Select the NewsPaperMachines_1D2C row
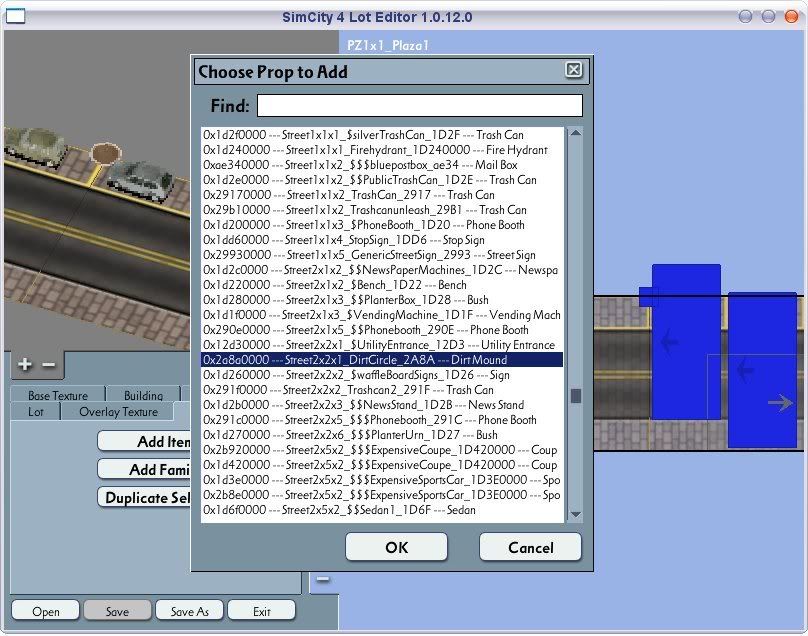808x636 pixels. pyautogui.click(x=382, y=270)
